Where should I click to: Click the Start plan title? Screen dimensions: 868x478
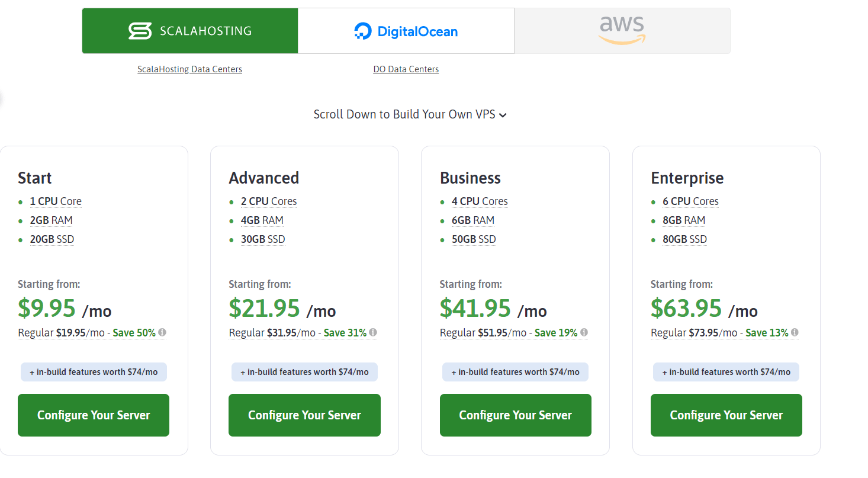(34, 178)
